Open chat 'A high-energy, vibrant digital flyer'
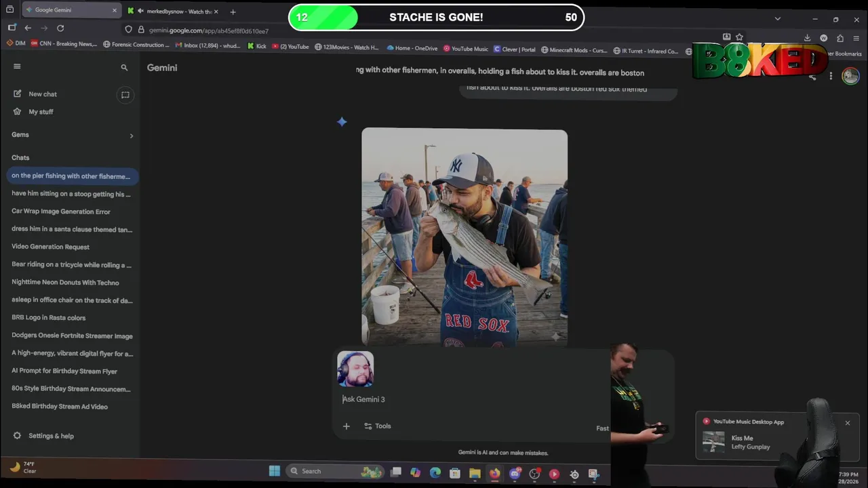Viewport: 868px width, 488px height. tap(71, 354)
